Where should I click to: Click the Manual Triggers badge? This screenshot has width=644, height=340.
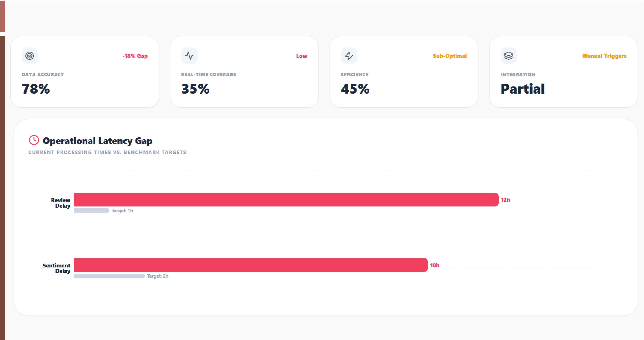pyautogui.click(x=604, y=56)
